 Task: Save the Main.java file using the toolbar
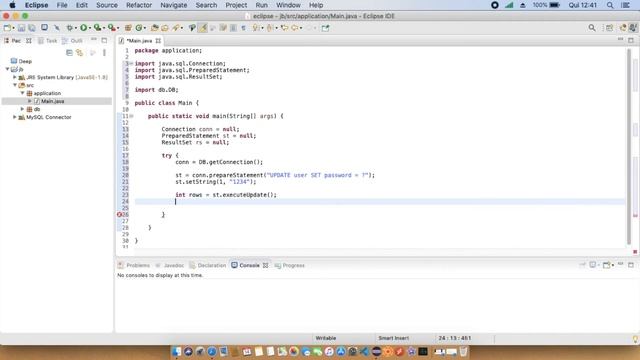pyautogui.click(x=21, y=28)
